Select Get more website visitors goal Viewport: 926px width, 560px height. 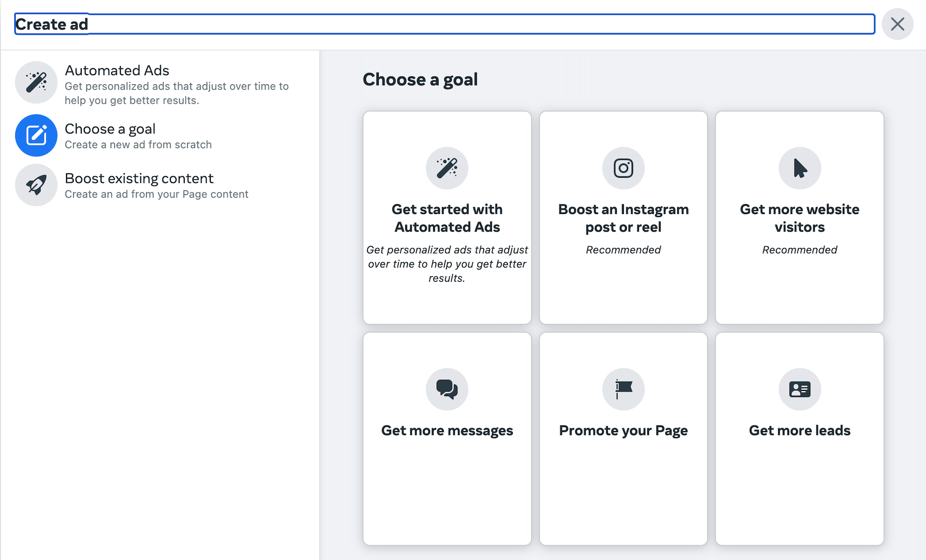click(x=800, y=218)
